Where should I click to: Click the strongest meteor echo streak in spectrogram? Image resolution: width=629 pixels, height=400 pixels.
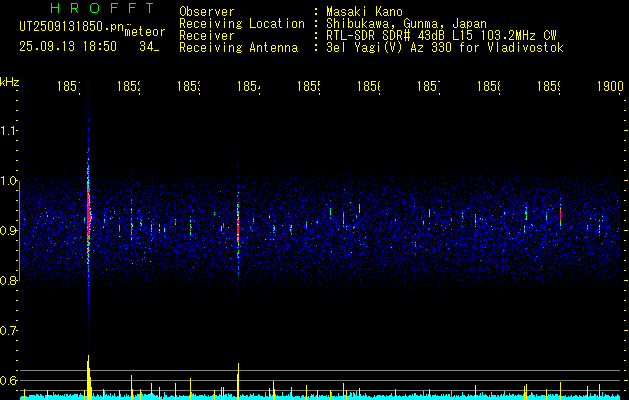point(88,217)
